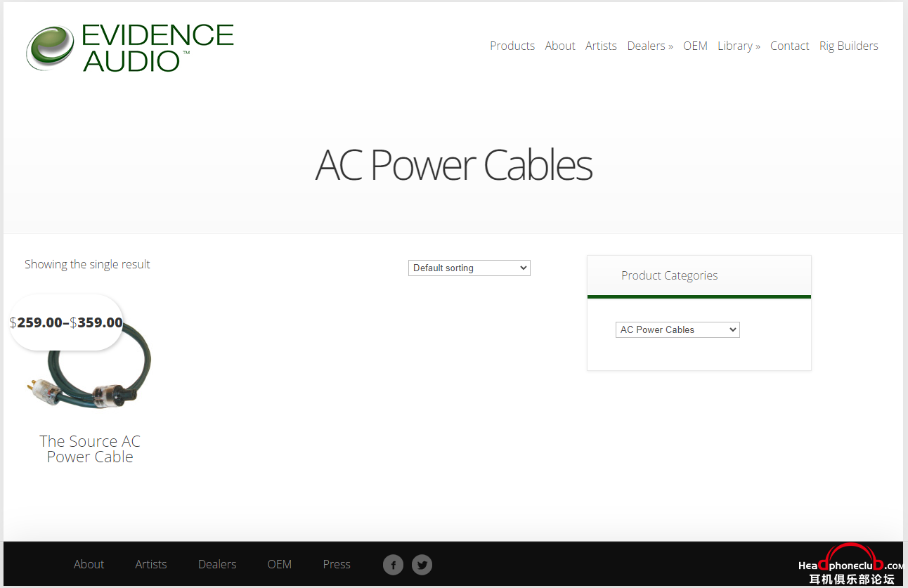
Task: Open the AC Power Cables category dropdown
Action: point(677,329)
